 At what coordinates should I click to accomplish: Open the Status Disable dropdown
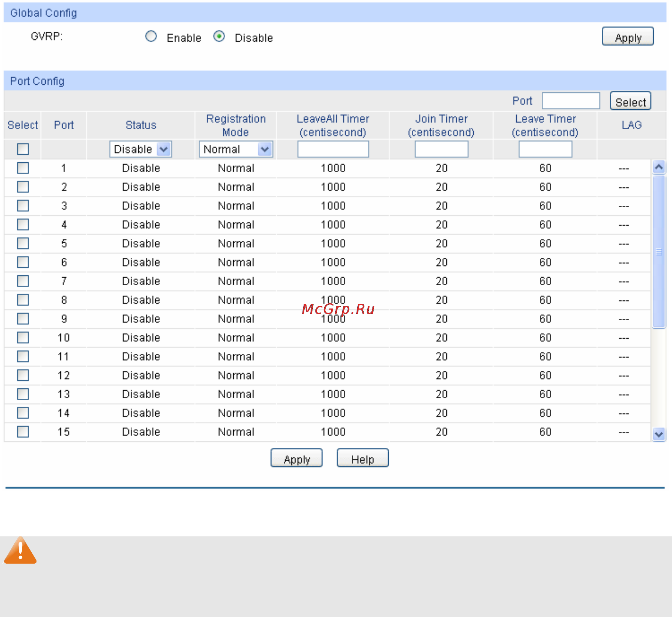pos(141,149)
